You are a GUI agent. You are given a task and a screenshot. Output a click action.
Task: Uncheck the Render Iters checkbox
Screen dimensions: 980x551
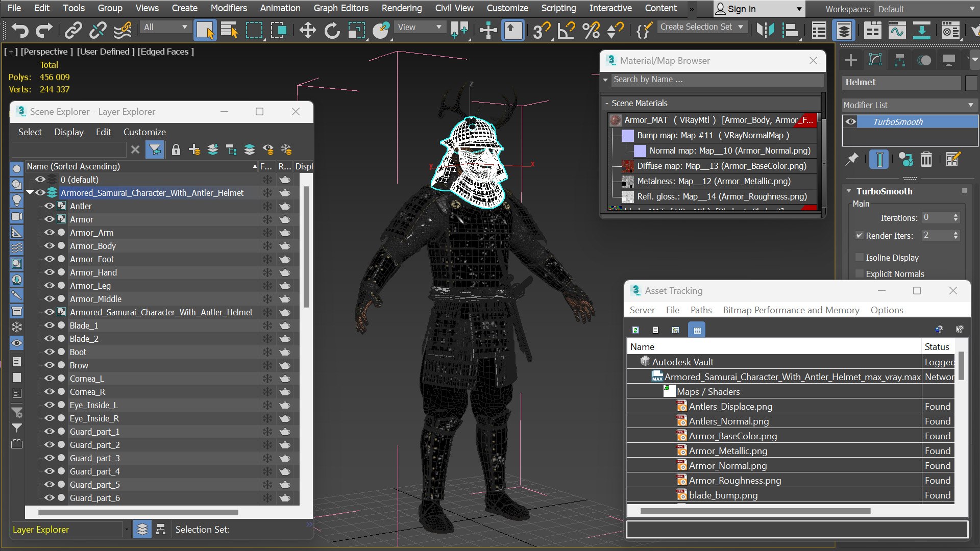pyautogui.click(x=859, y=236)
